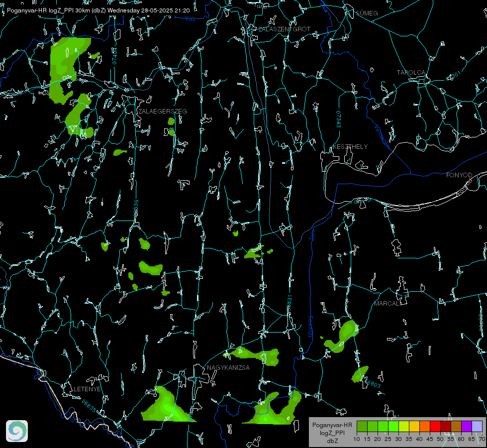Pick the 10–15 dBZ dark green swatch
487x448 pixels.
point(362,426)
